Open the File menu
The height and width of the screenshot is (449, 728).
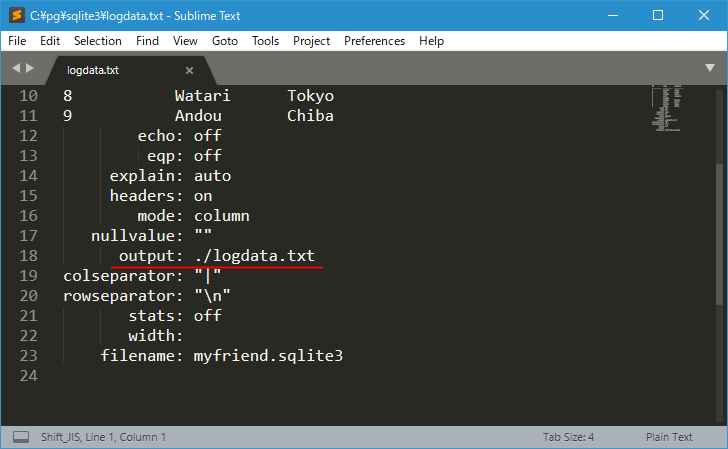pos(17,41)
